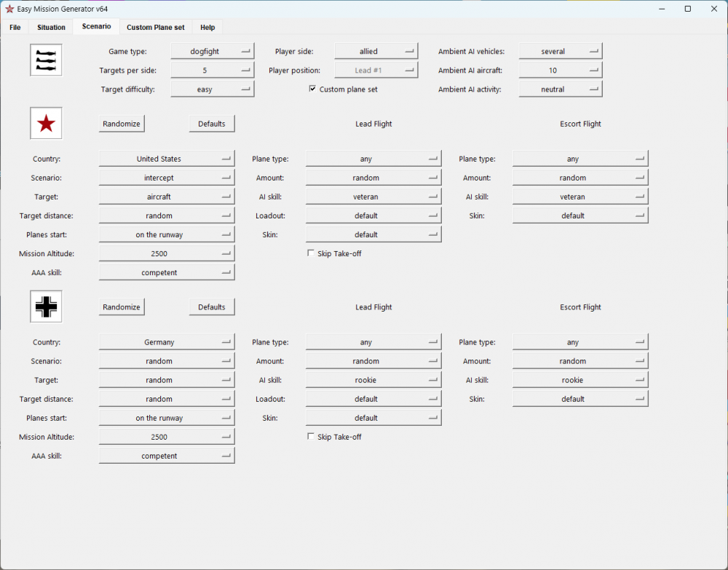Click the app star icon in title bar
The width and height of the screenshot is (728, 570).
(9, 9)
